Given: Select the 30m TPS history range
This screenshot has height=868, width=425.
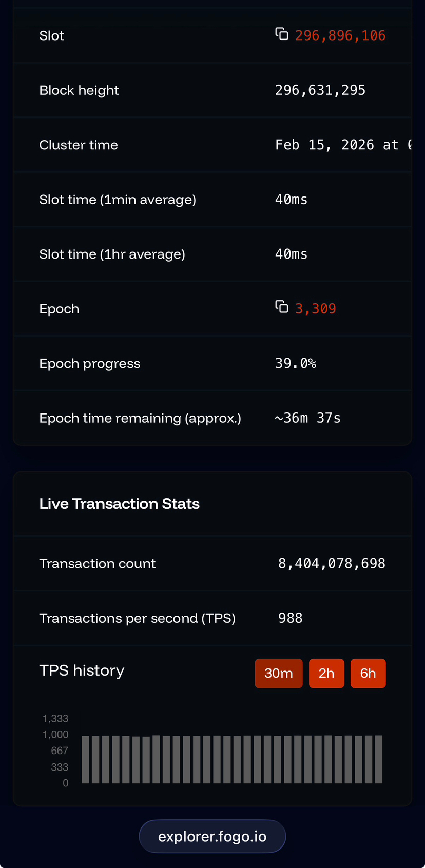Looking at the screenshot, I should coord(279,673).
